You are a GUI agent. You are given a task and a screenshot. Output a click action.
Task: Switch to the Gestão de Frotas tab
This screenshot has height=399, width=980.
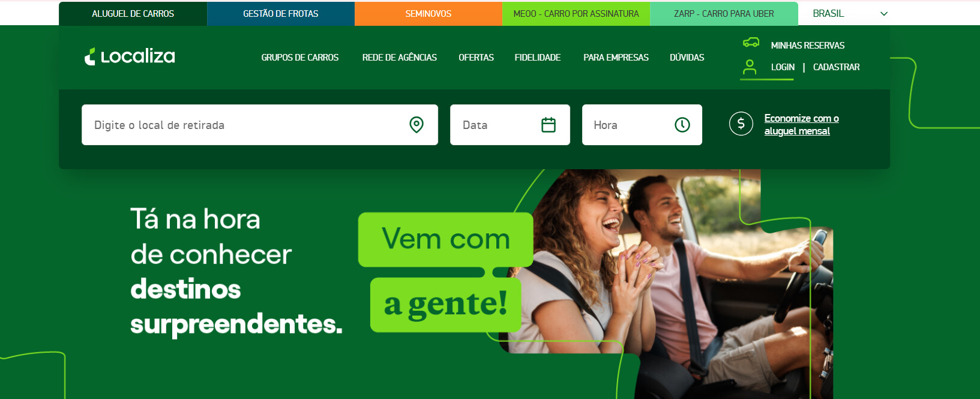[281, 14]
